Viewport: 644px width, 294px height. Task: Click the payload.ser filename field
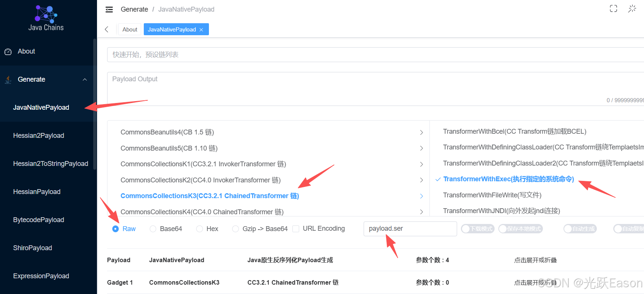click(x=410, y=229)
